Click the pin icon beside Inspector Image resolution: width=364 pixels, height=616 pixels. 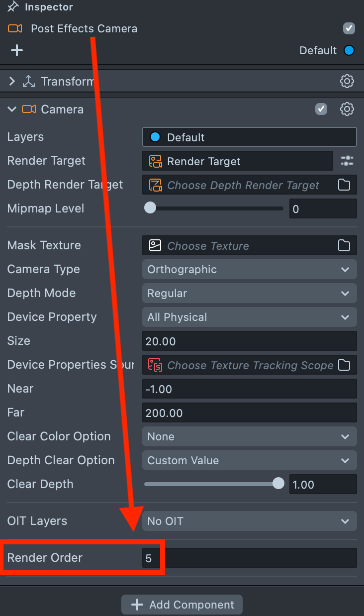13,7
